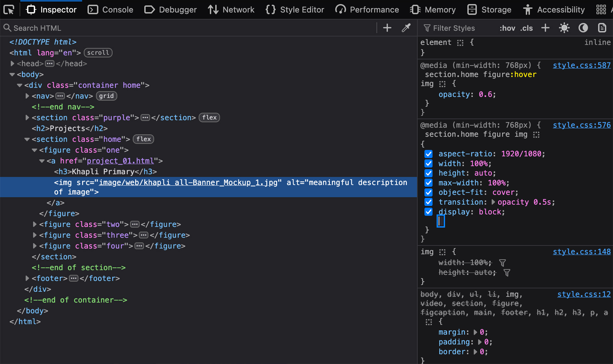The width and height of the screenshot is (613, 364).
Task: Collapse the div container home node
Action: pyautogui.click(x=20, y=86)
